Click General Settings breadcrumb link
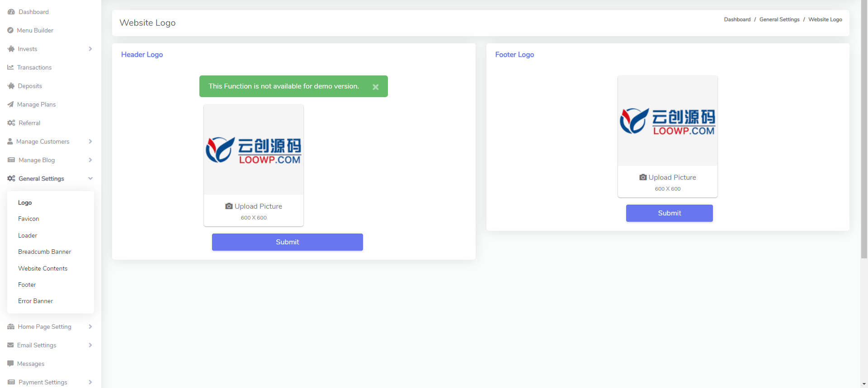868x388 pixels. coord(779,19)
